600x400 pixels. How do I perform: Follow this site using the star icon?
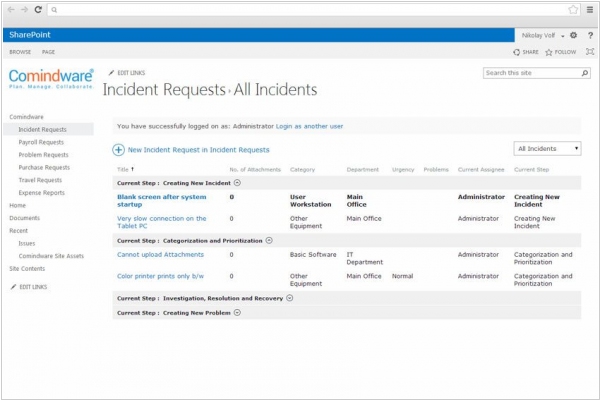coord(548,51)
